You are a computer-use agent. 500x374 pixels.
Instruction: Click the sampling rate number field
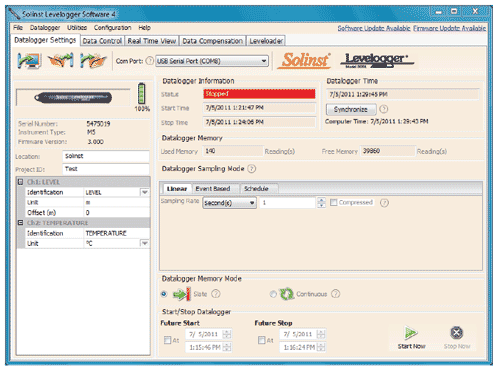click(x=288, y=202)
